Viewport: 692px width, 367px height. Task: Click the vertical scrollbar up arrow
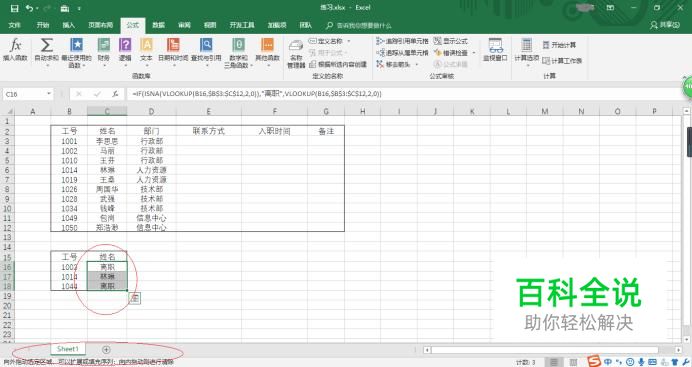click(687, 111)
